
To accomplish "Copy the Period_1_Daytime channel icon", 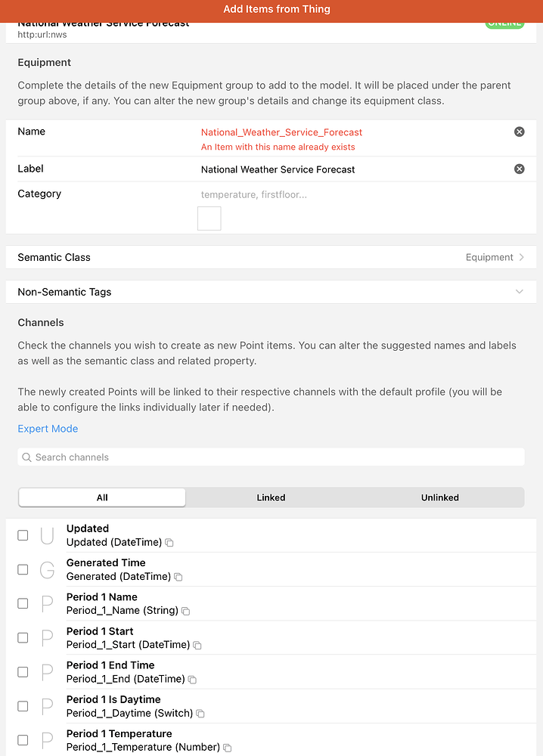I will coord(200,714).
